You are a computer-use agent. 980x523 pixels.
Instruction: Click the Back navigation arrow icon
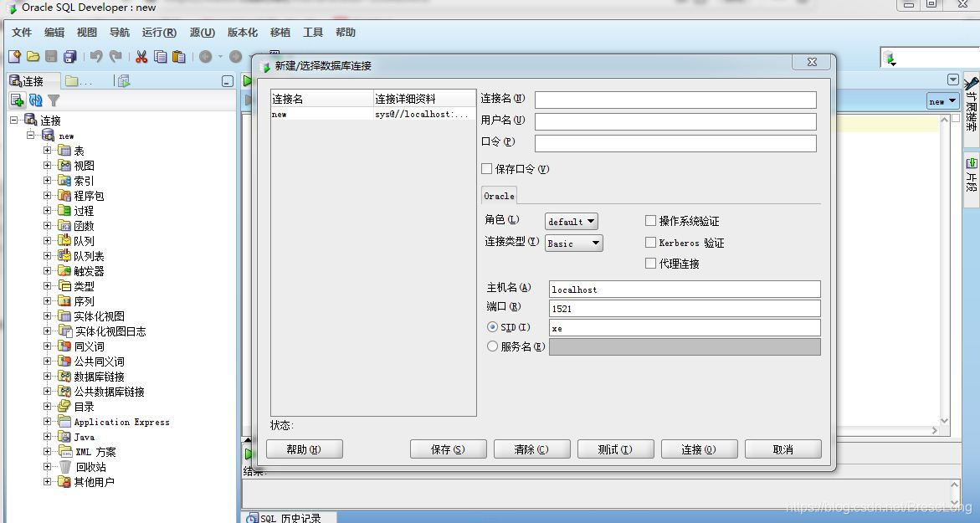tap(206, 57)
